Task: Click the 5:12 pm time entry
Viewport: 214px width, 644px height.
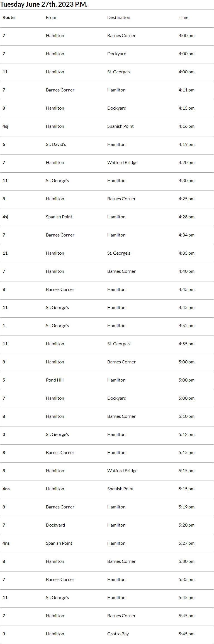Action: pyautogui.click(x=186, y=435)
